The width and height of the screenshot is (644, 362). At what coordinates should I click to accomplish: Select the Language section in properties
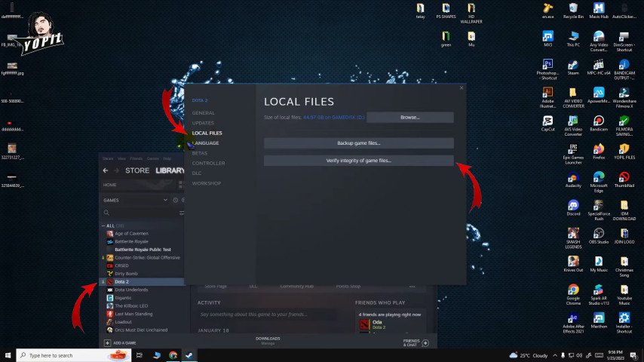(x=205, y=143)
